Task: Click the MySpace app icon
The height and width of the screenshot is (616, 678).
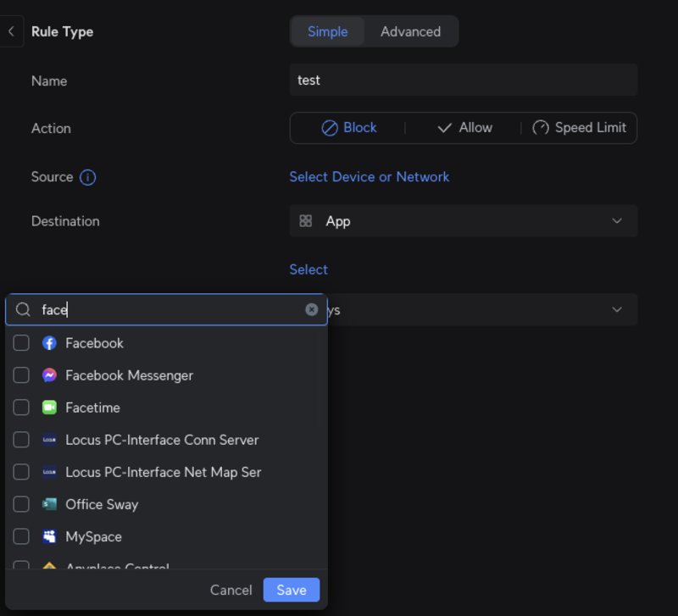Action: pyautogui.click(x=49, y=536)
